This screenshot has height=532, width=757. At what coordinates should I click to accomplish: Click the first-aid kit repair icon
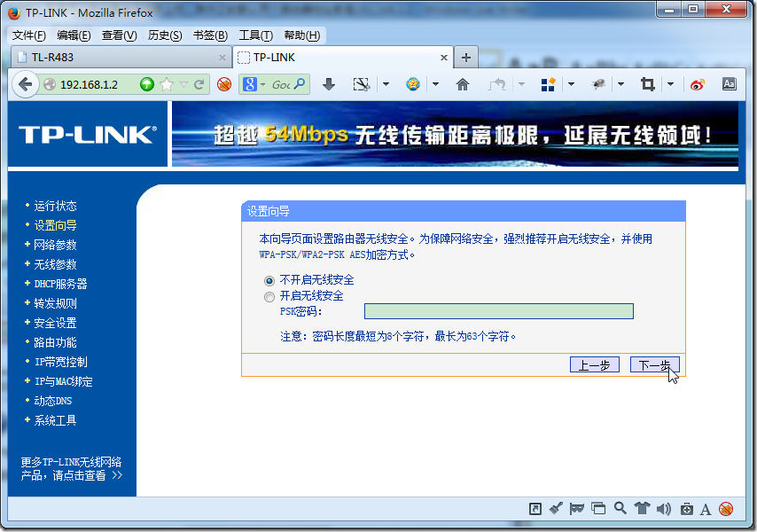(686, 509)
